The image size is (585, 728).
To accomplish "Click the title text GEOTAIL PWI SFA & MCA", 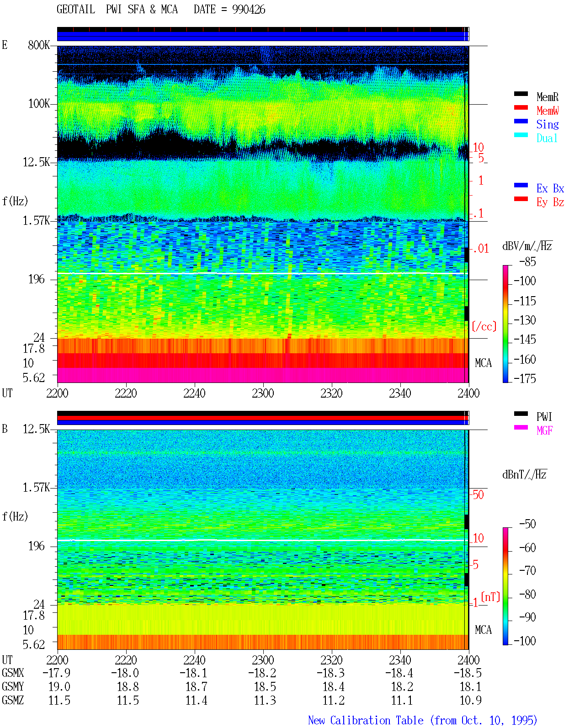I will pos(117,10).
